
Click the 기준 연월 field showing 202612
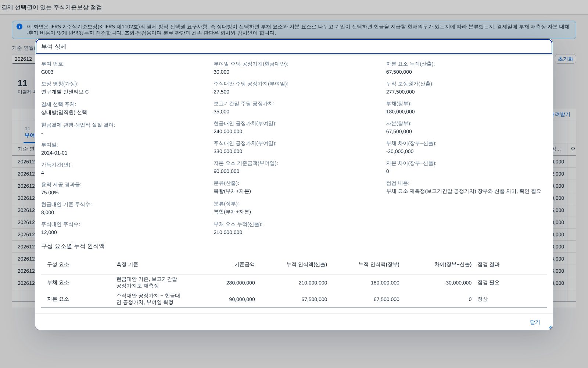coord(24,59)
